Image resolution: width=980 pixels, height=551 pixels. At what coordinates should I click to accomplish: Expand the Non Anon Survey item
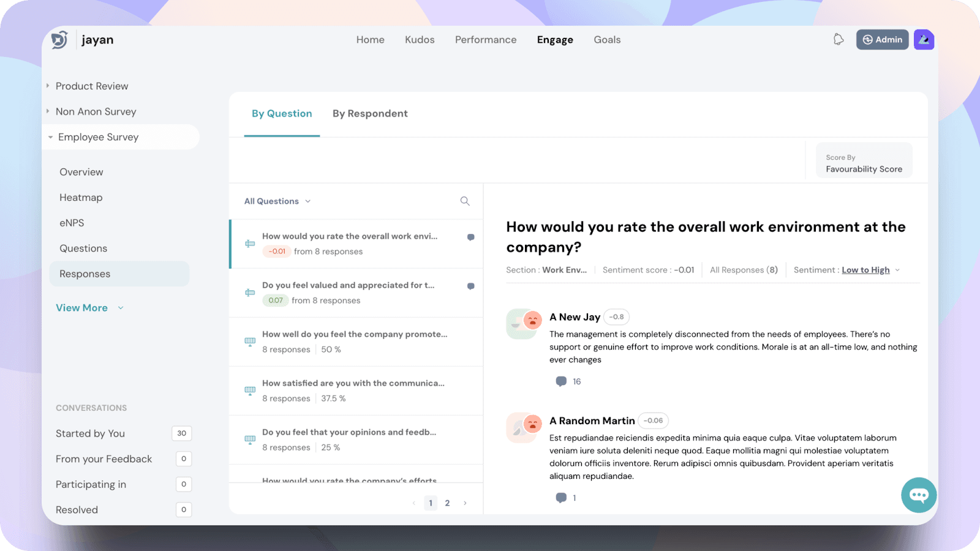[48, 111]
